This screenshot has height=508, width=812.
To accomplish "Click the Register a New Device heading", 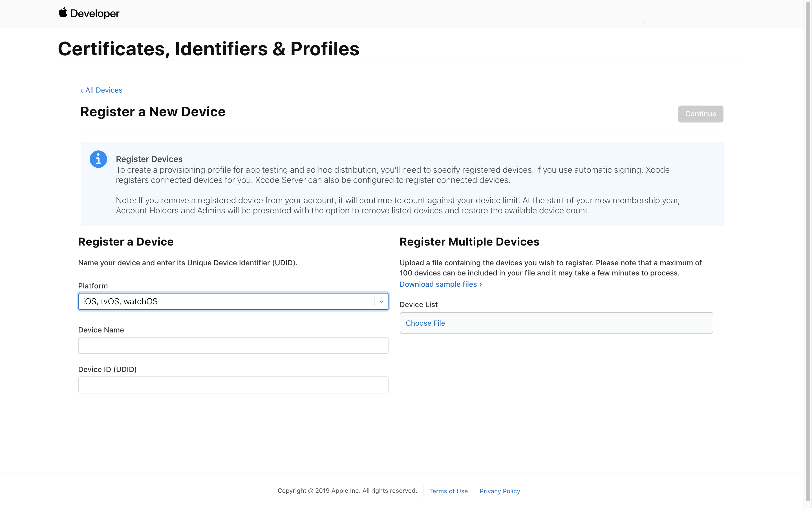I will pyautogui.click(x=153, y=112).
